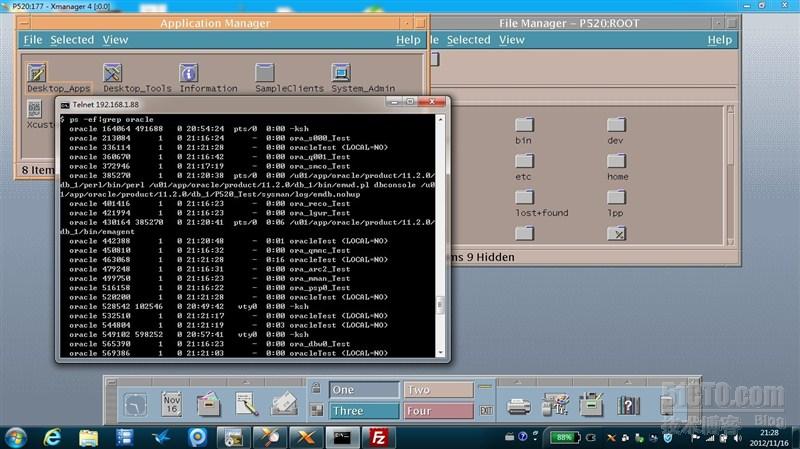The width and height of the screenshot is (800, 449).
Task: Open Windows Explorer folder from taskbar
Action: [88, 438]
